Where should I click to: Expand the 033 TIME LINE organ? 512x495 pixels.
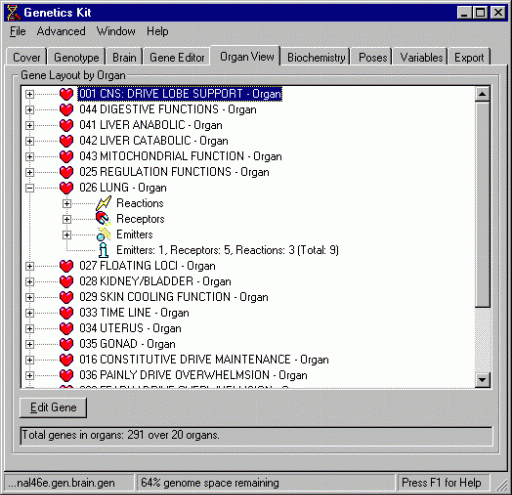click(29, 313)
